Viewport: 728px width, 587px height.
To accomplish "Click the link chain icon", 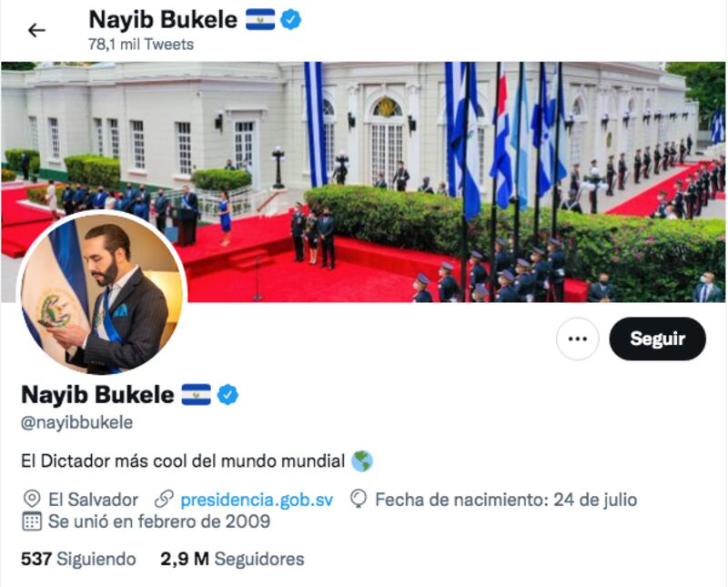I will (x=164, y=500).
